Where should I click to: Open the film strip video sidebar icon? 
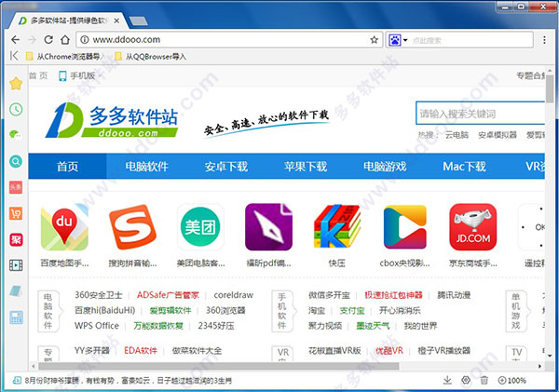16,265
